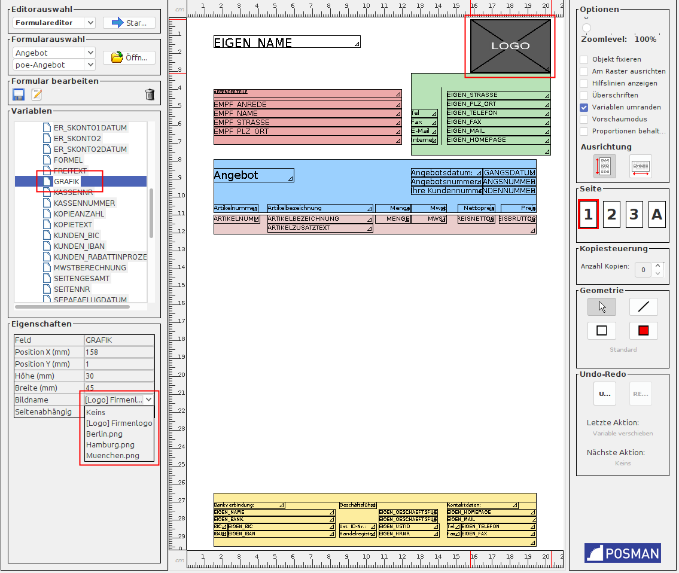Open the poe-Angebot dropdown
The image size is (679, 573).
pyautogui.click(x=53, y=65)
